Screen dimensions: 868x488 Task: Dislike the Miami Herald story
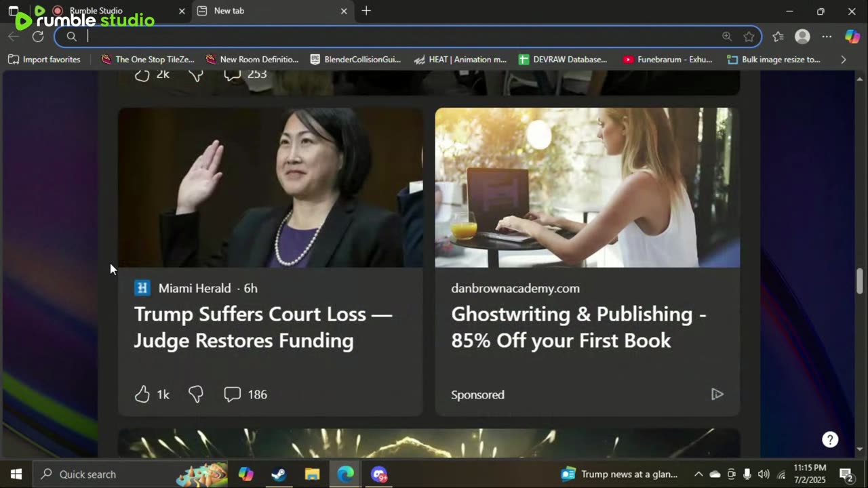pyautogui.click(x=196, y=394)
